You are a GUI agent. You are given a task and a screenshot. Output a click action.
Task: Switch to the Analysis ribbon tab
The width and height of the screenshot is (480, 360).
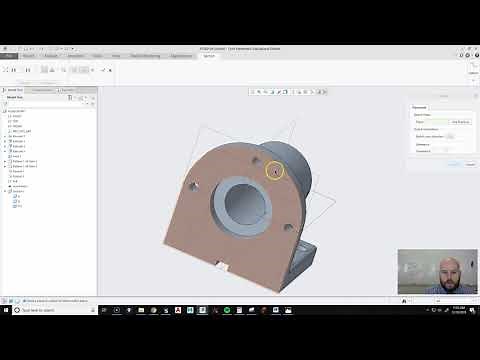click(x=51, y=56)
